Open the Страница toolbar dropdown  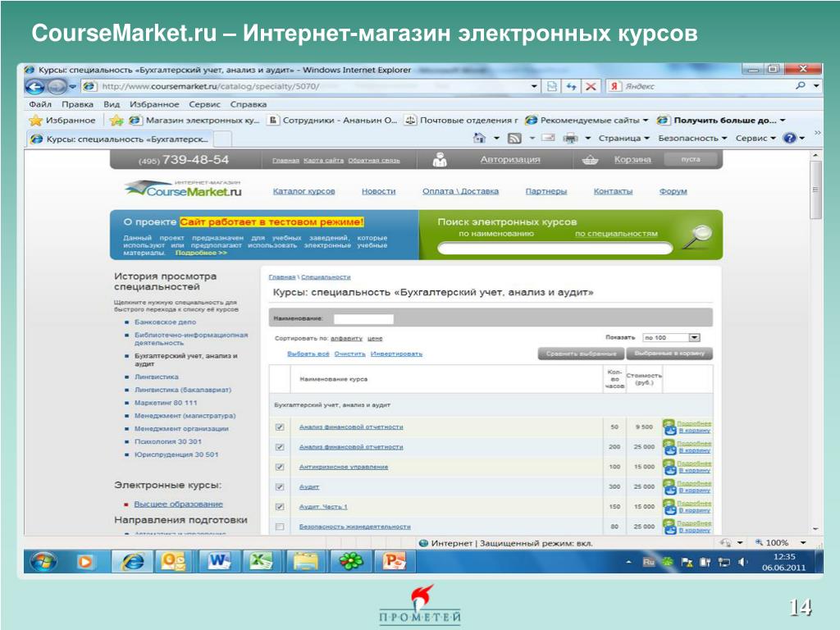(623, 138)
